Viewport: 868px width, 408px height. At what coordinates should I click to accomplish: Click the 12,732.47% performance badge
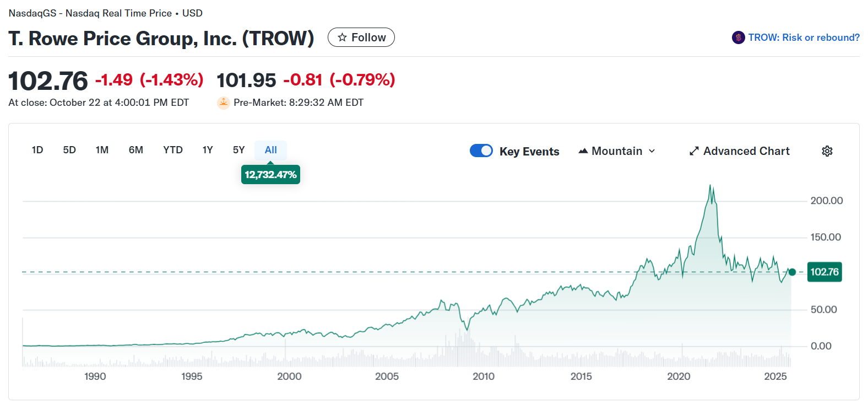(x=270, y=174)
